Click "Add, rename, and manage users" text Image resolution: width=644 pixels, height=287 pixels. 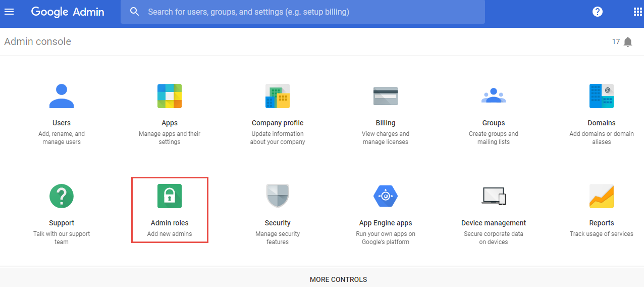tap(62, 138)
